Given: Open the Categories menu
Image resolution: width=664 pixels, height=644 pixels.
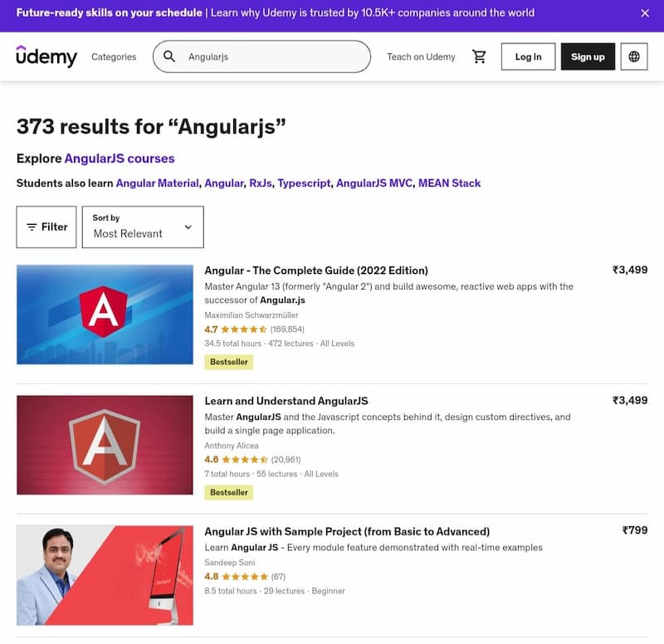Looking at the screenshot, I should click(115, 56).
